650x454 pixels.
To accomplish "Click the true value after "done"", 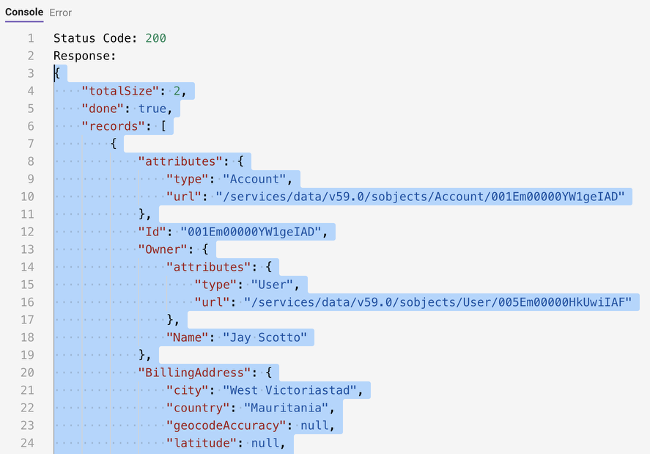I will (x=152, y=109).
